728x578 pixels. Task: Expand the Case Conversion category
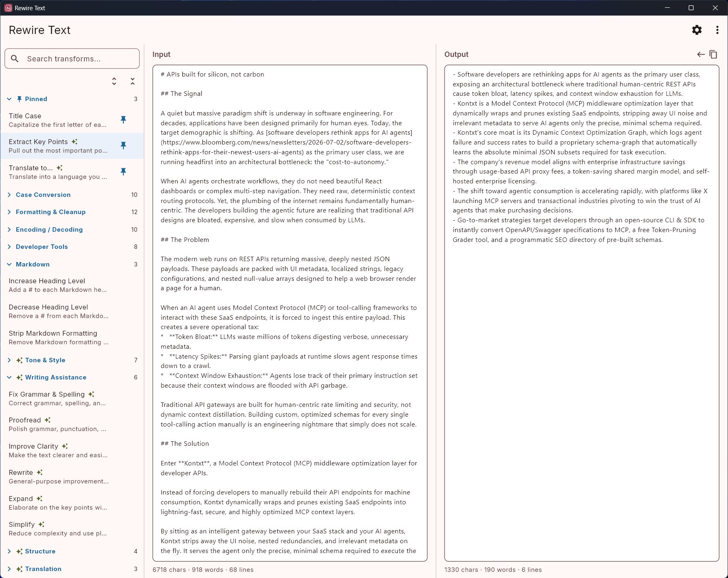(x=72, y=195)
